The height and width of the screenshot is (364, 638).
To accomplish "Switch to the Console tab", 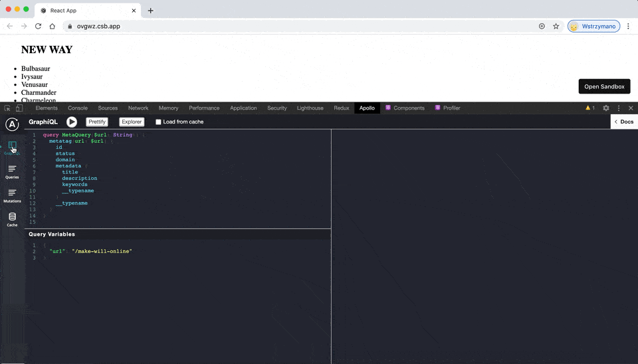I will pos(78,108).
